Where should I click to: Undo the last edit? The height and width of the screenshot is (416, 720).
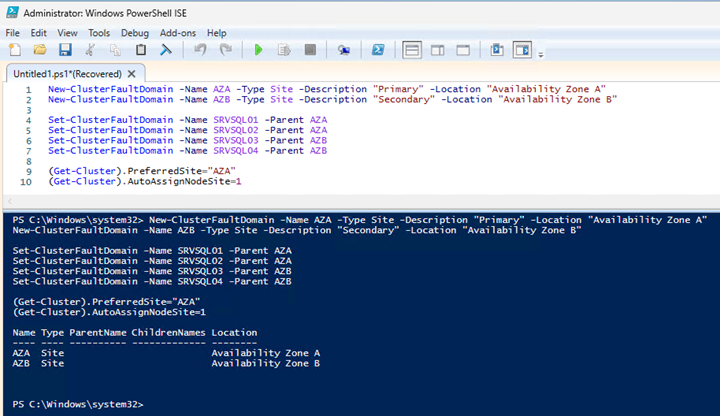200,50
